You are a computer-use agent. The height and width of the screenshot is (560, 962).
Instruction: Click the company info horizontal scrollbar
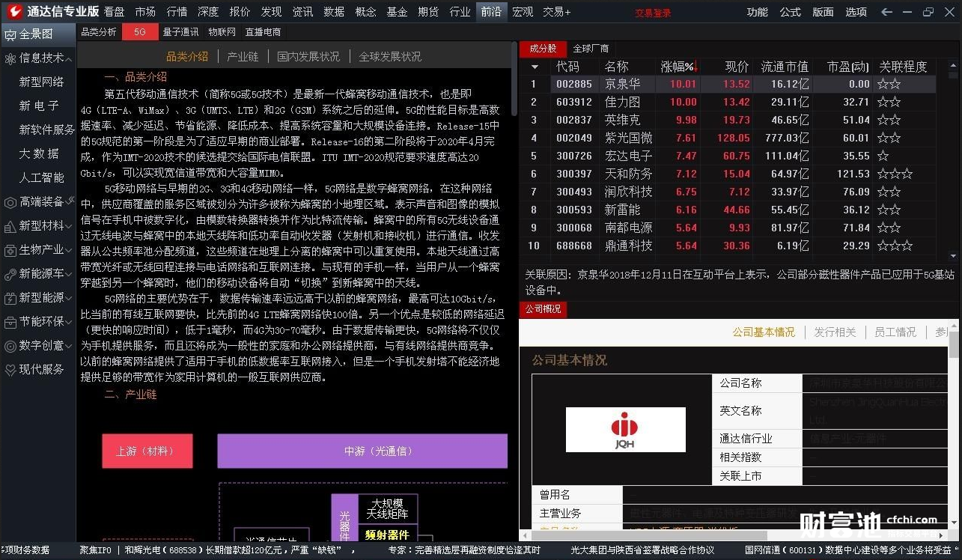[649, 536]
